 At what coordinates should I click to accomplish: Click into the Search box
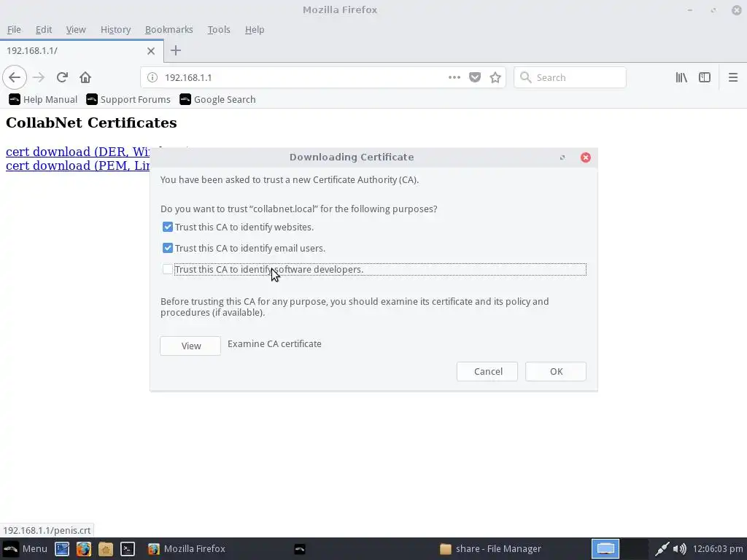pyautogui.click(x=570, y=77)
